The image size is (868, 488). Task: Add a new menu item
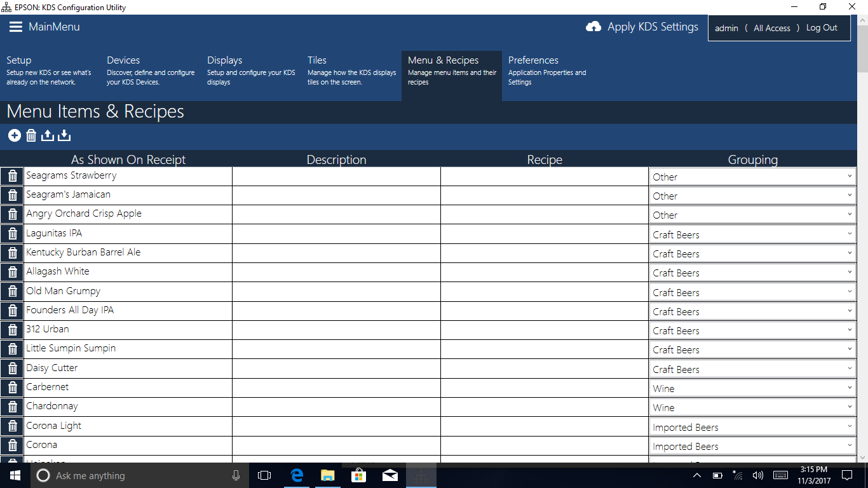coord(14,135)
